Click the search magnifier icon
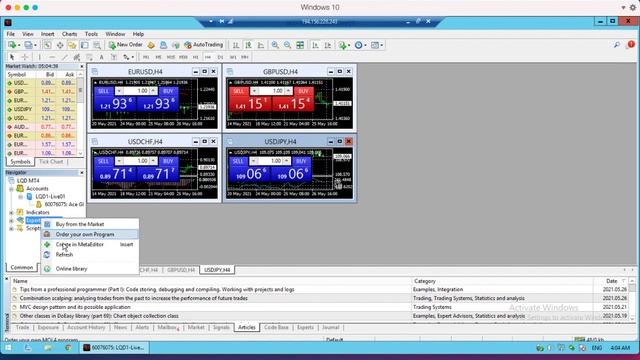Screen dimensions: 640x360 [x=617, y=45]
